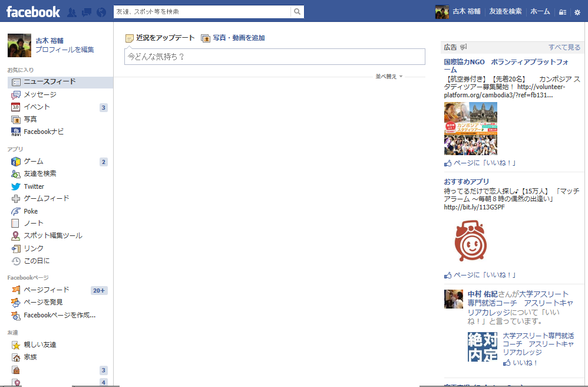Click the megaphone icon beside 広告
The image size is (588, 387).
pyautogui.click(x=464, y=47)
